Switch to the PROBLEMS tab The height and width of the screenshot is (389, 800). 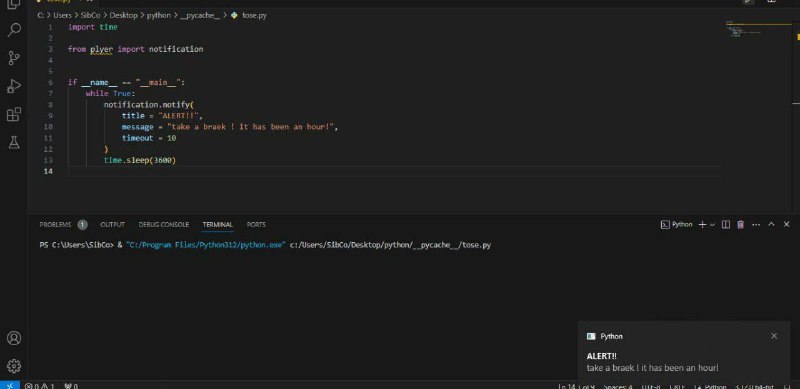pos(55,225)
